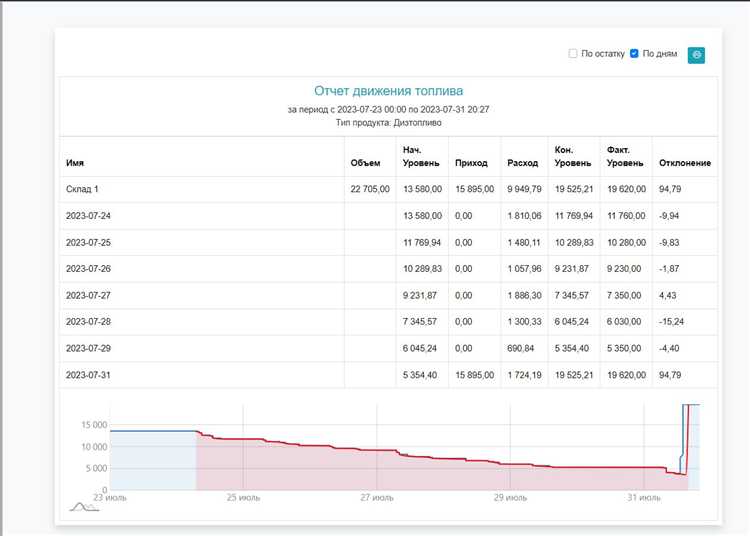Click the 22 705,00 volume cell
This screenshot has width=750, height=536.
coord(370,189)
